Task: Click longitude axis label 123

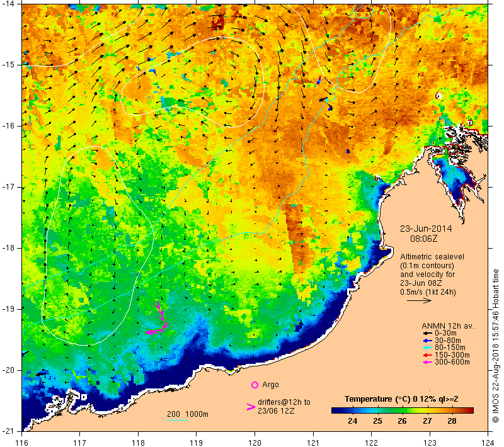Action: click(430, 443)
